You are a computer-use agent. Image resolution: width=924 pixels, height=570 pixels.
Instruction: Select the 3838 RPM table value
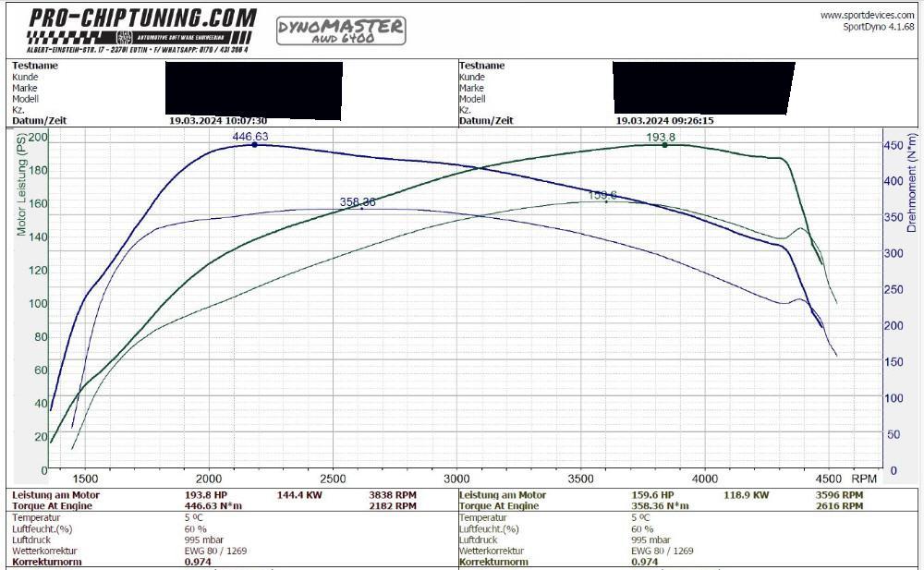point(392,495)
